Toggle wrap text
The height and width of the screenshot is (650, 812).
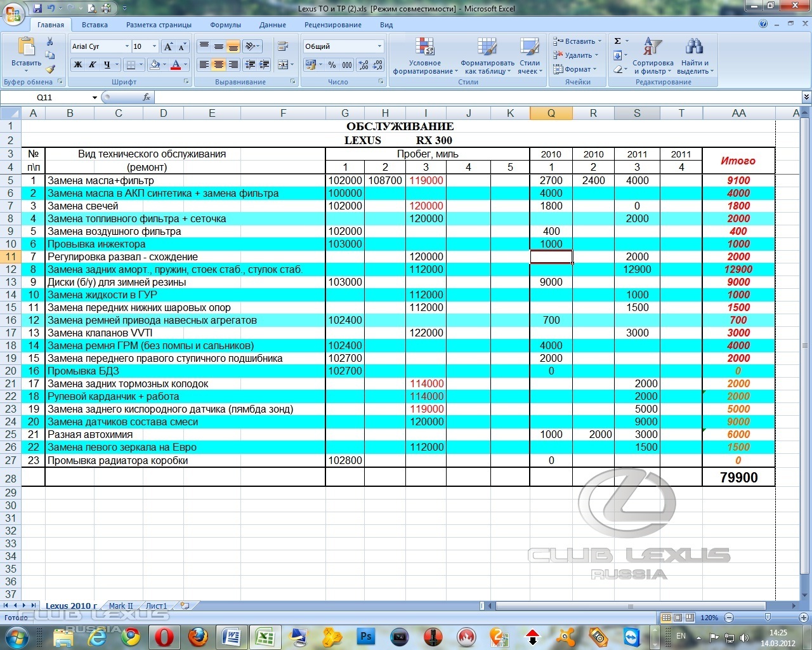point(284,46)
